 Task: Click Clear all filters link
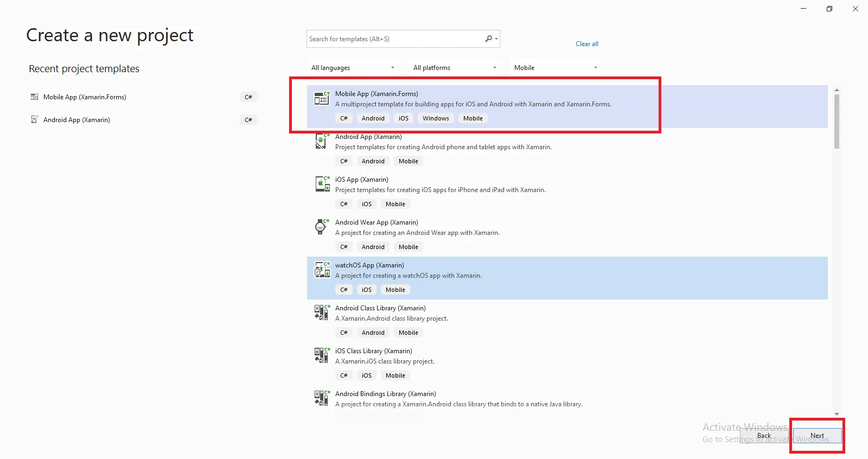tap(587, 44)
